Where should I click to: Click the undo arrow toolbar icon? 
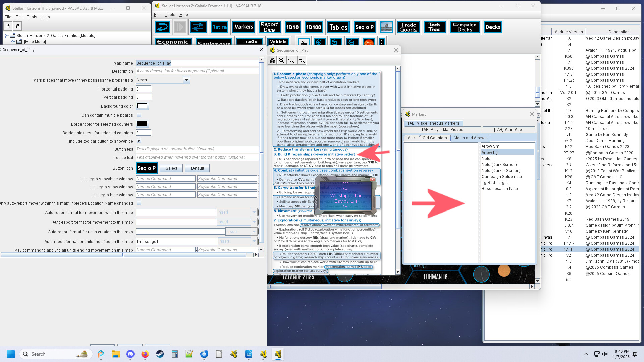[x=163, y=27]
